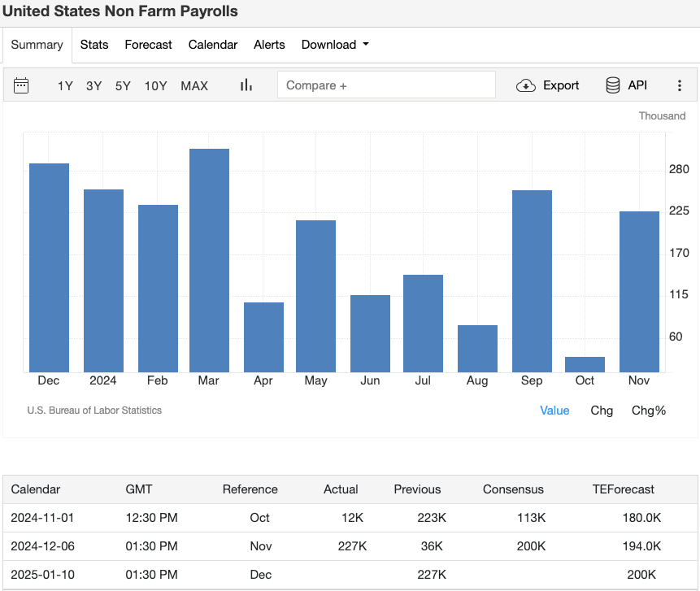
Task: Switch to the Stats tab
Action: point(94,45)
